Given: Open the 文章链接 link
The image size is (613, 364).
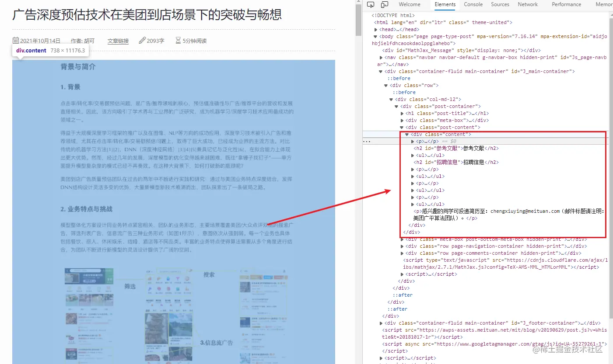Looking at the screenshot, I should 118,41.
